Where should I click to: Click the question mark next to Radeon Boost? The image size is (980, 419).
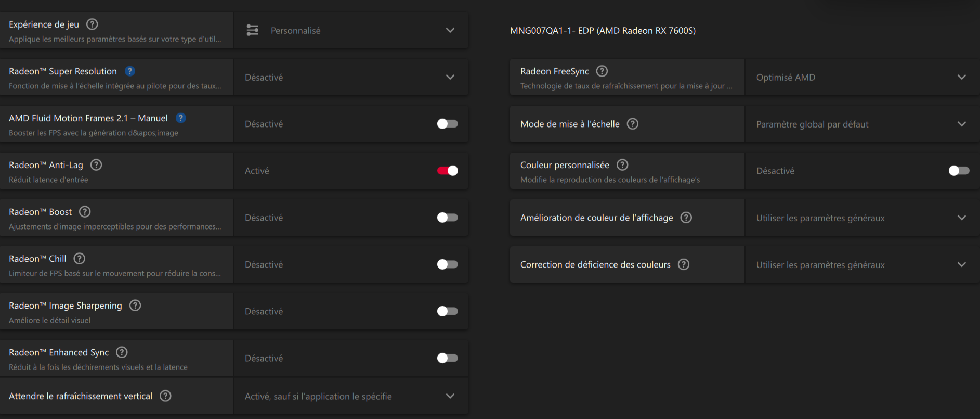pyautogui.click(x=85, y=212)
